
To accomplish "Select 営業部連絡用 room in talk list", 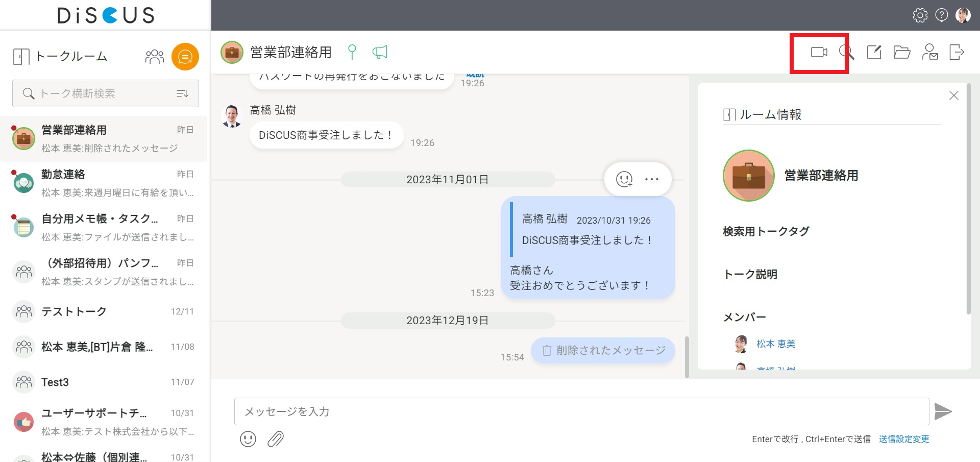I will click(104, 139).
